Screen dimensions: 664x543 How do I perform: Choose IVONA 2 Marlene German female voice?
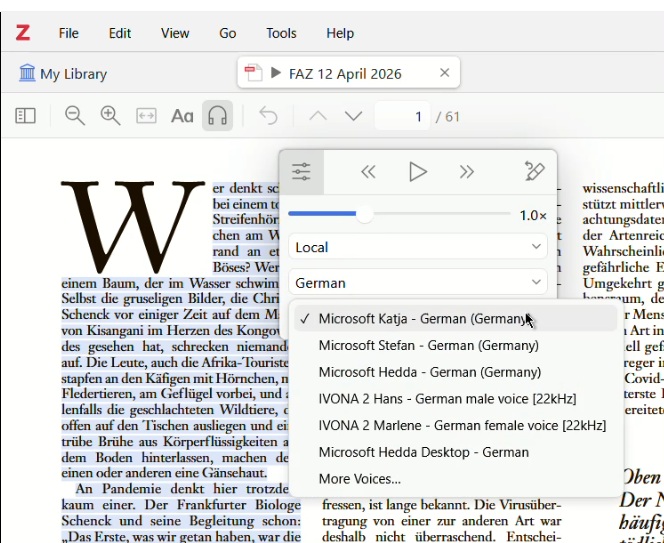point(455,425)
